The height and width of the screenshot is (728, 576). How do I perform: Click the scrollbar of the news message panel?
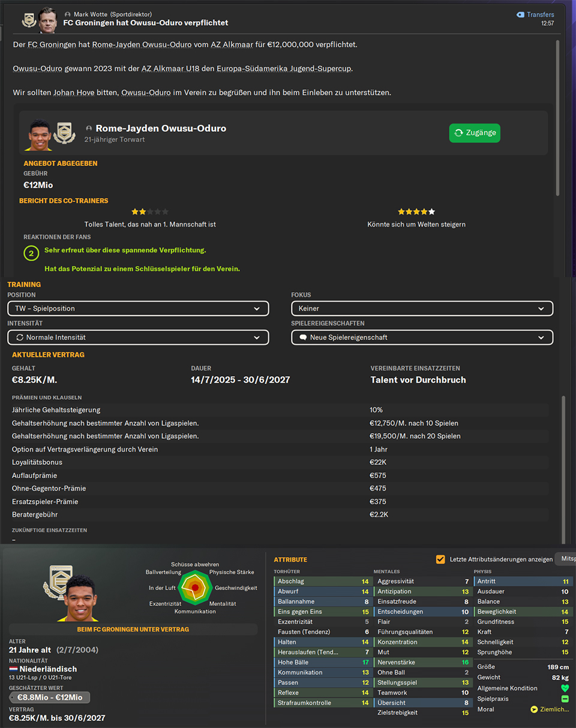click(x=558, y=118)
